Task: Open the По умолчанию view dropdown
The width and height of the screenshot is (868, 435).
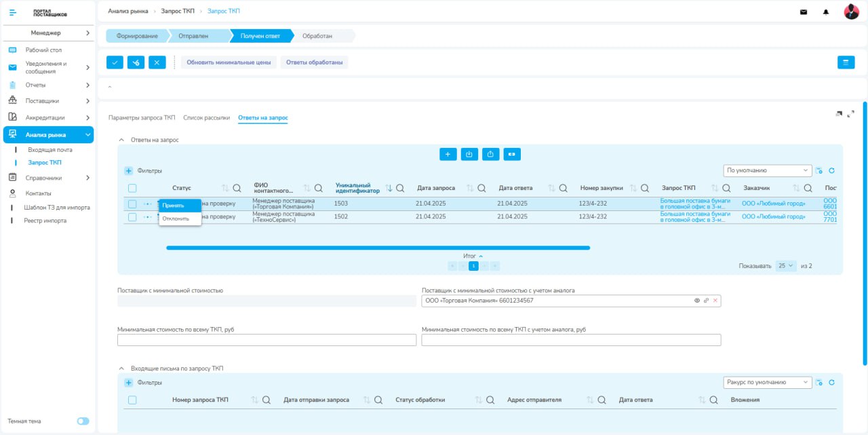Action: pos(768,171)
